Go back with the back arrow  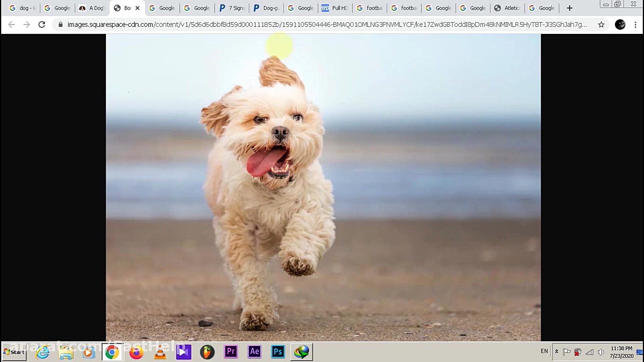coord(11,24)
